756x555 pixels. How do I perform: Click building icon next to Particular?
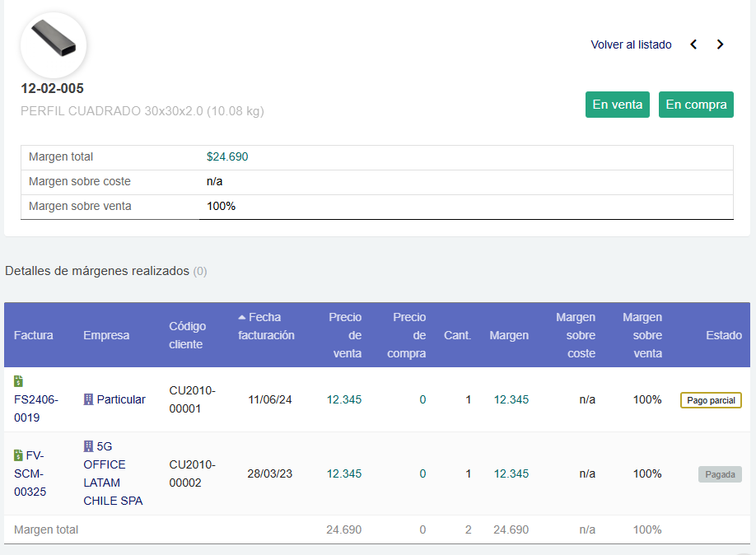[x=88, y=399]
